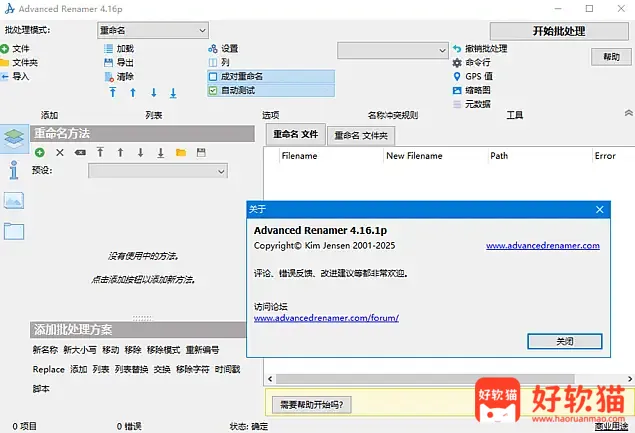Click the Clear list icon (清除)
This screenshot has height=433, width=635.
[x=109, y=77]
